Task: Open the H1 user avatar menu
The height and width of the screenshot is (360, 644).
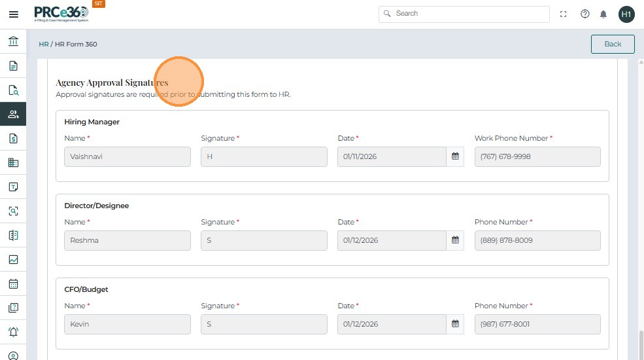Action: tap(626, 14)
